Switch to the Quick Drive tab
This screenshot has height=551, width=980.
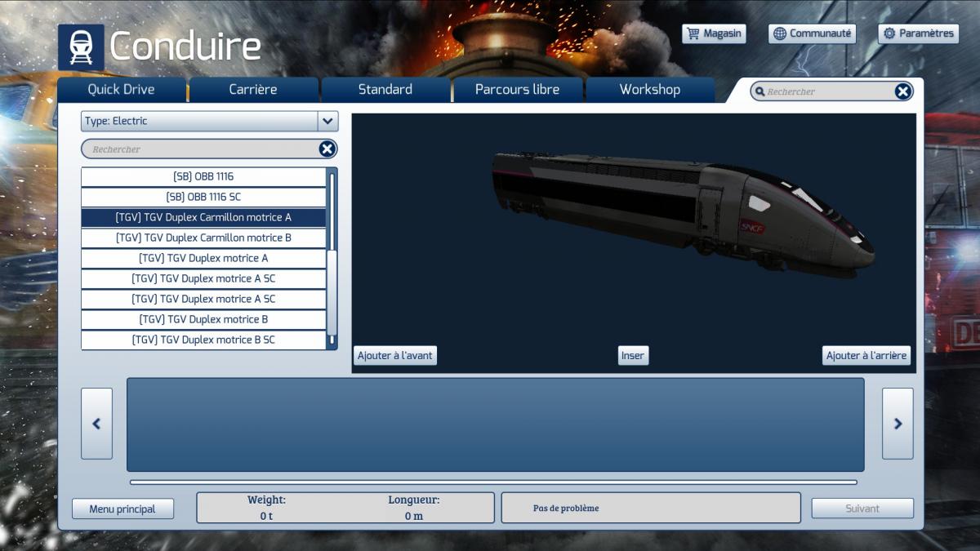coord(122,90)
